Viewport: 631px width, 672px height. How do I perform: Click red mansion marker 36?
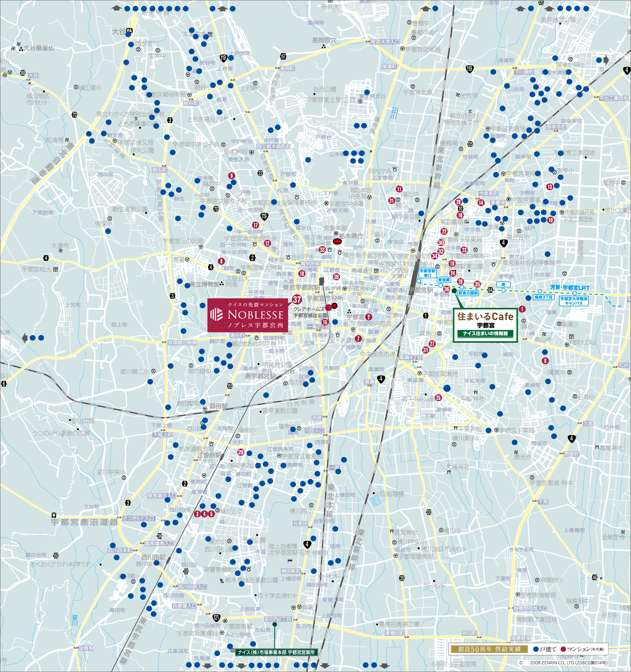(x=447, y=289)
